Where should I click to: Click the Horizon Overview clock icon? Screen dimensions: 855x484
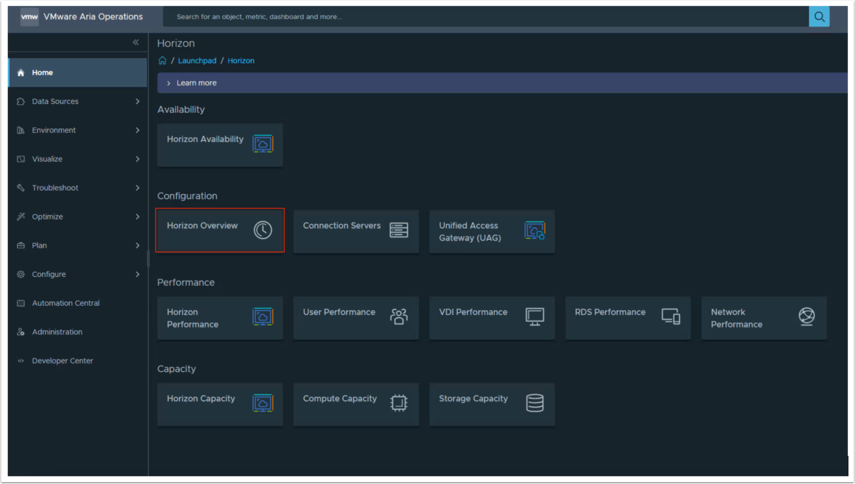262,230
